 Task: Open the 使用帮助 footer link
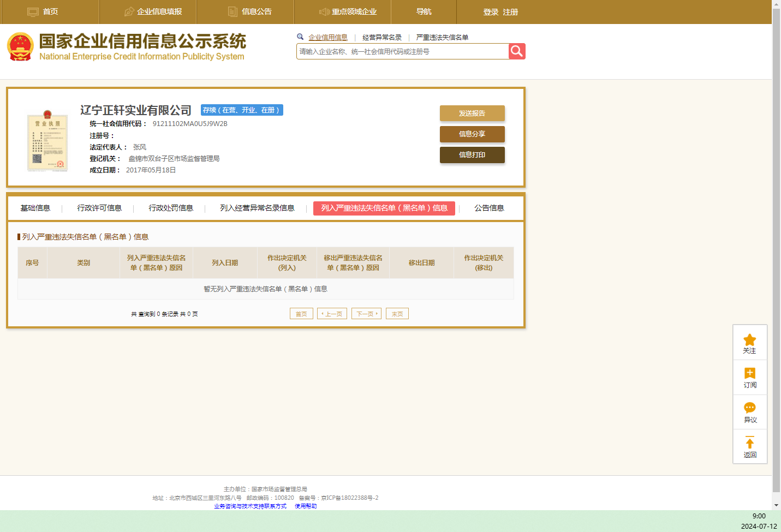(306, 506)
